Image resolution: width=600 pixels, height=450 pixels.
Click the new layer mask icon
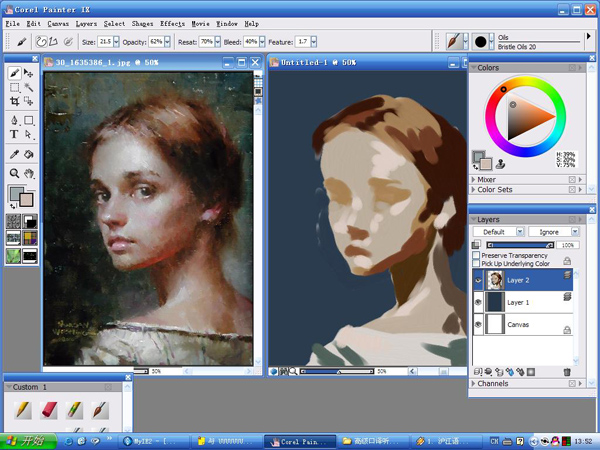531,372
